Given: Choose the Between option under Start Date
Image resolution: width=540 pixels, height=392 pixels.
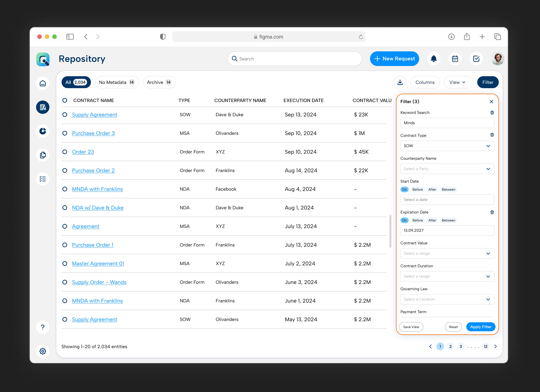Looking at the screenshot, I should tap(448, 189).
